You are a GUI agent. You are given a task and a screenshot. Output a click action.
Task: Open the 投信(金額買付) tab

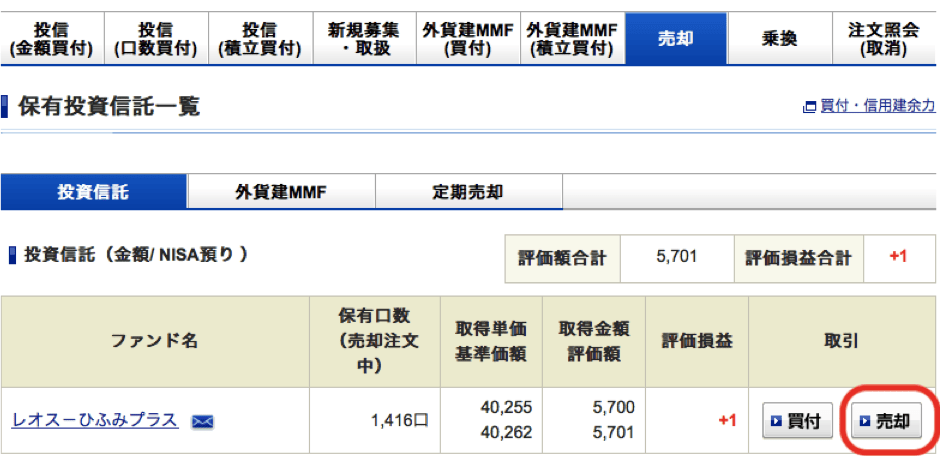[51, 39]
